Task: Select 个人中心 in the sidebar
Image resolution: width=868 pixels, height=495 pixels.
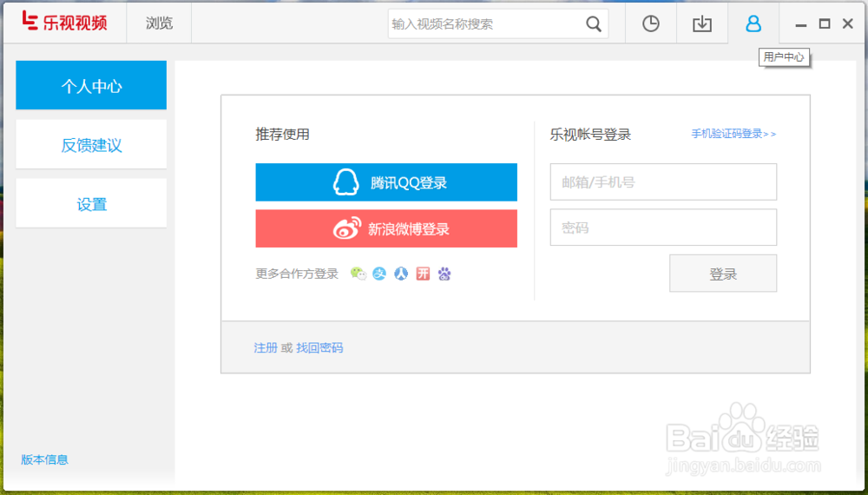Action: (x=91, y=85)
